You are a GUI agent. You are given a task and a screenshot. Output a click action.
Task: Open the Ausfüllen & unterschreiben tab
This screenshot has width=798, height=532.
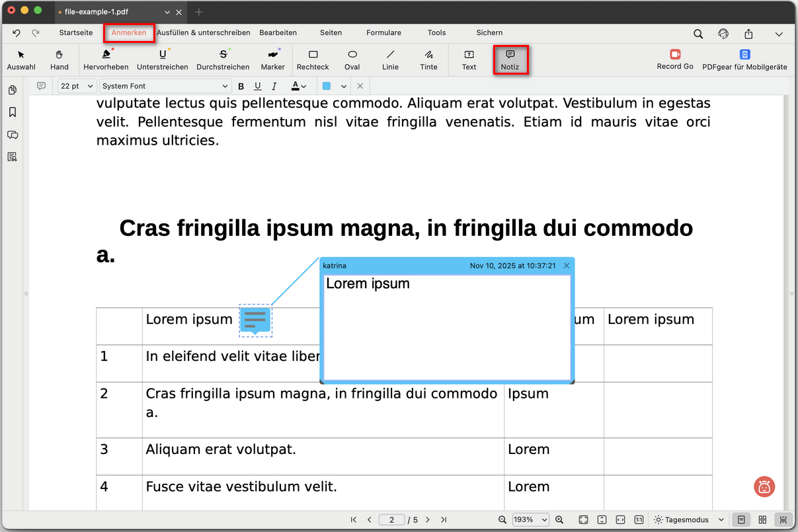point(204,32)
